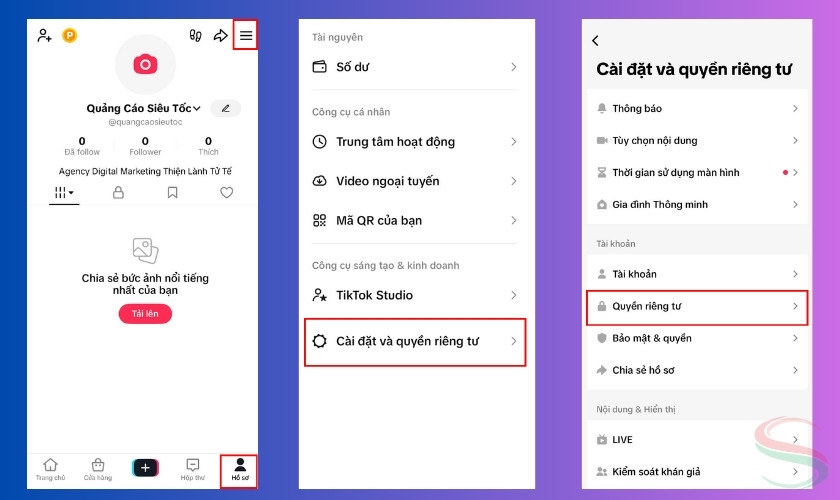The width and height of the screenshot is (840, 500).
Task: Tap chevron on Video ngoại tuyến row
Action: tap(514, 181)
